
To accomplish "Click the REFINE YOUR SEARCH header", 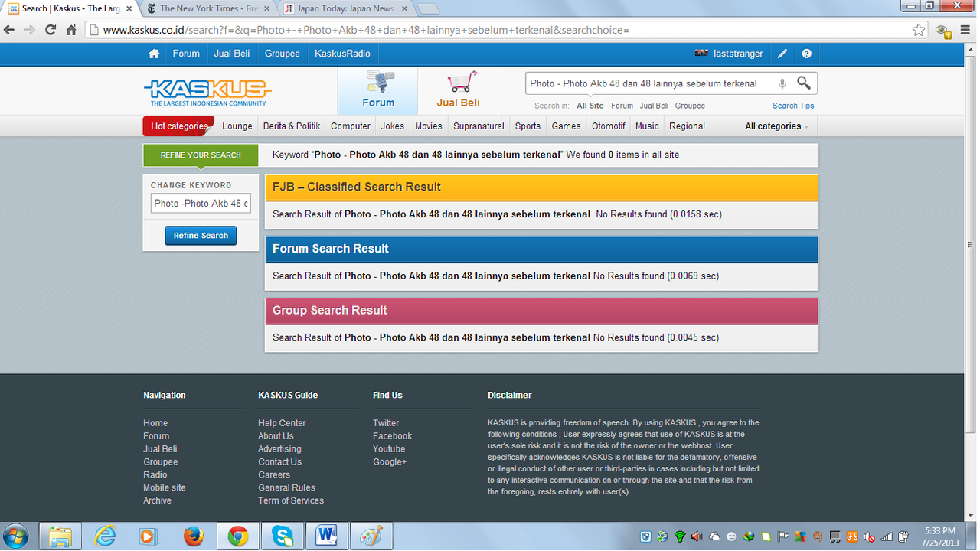I will tap(201, 155).
